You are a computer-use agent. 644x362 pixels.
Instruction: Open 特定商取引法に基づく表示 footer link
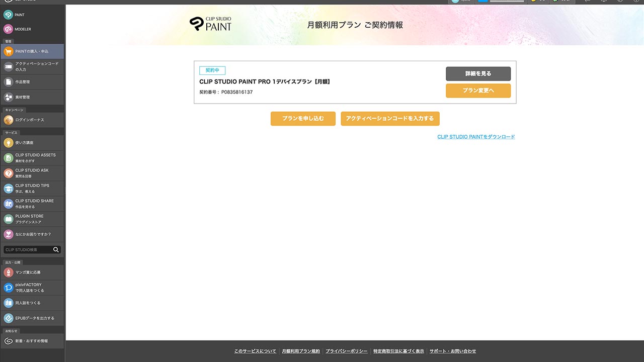pyautogui.click(x=398, y=351)
